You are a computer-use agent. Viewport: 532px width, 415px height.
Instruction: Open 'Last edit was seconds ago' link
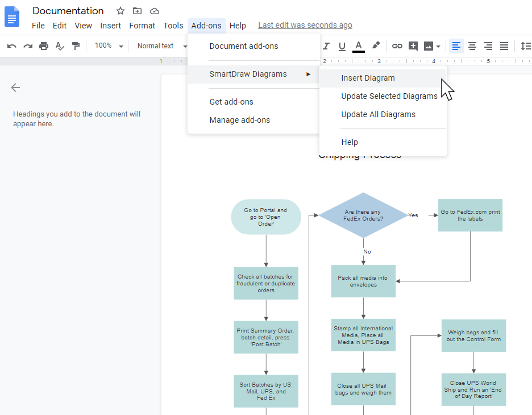click(x=305, y=25)
